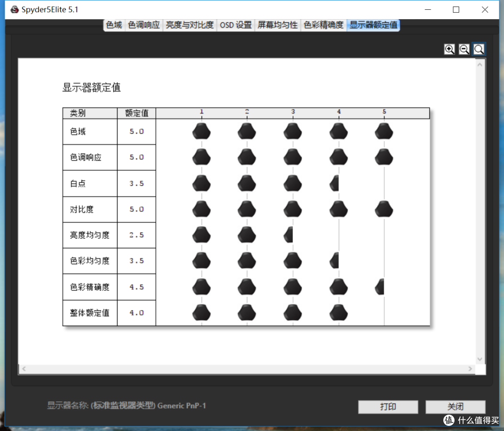This screenshot has width=504, height=431.
Task: Open the 屏幕均匀性 tab
Action: pyautogui.click(x=278, y=25)
